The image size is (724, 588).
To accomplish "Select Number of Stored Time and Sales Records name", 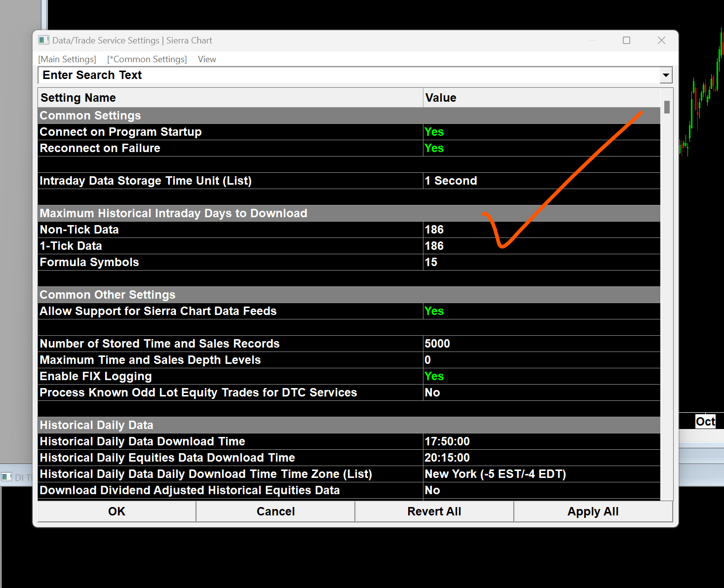I will click(230, 344).
